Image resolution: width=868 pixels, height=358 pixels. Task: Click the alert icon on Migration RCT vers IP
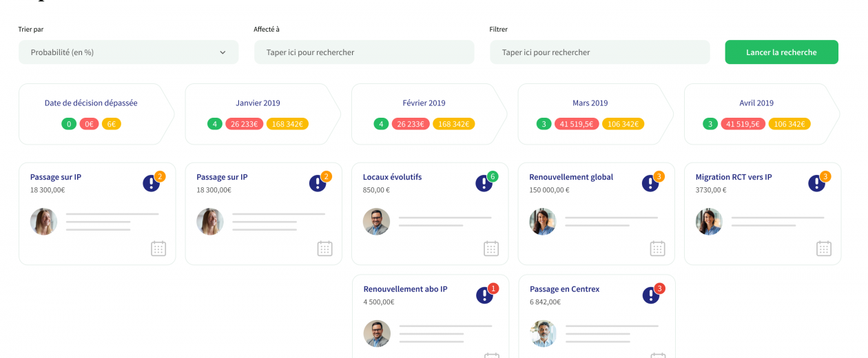(816, 183)
